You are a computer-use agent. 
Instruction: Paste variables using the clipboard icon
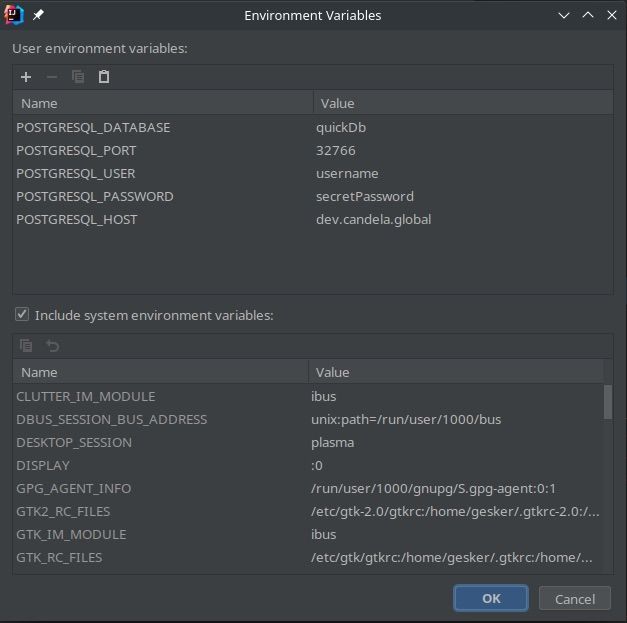(x=104, y=77)
